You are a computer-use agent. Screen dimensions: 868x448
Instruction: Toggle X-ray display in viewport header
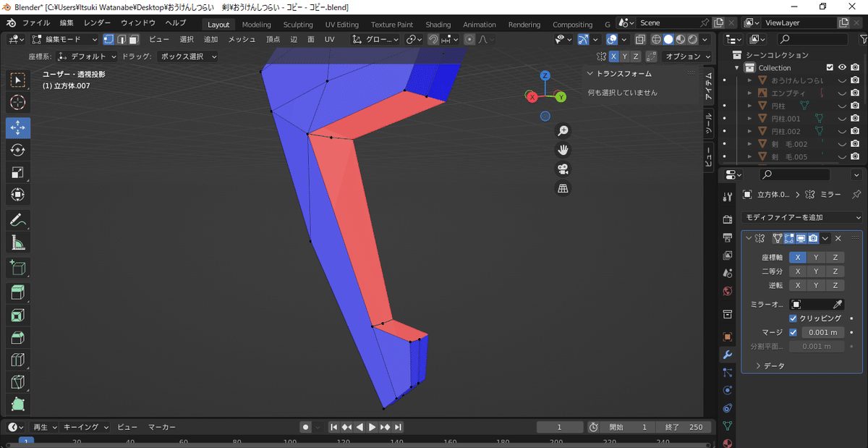[642, 39]
